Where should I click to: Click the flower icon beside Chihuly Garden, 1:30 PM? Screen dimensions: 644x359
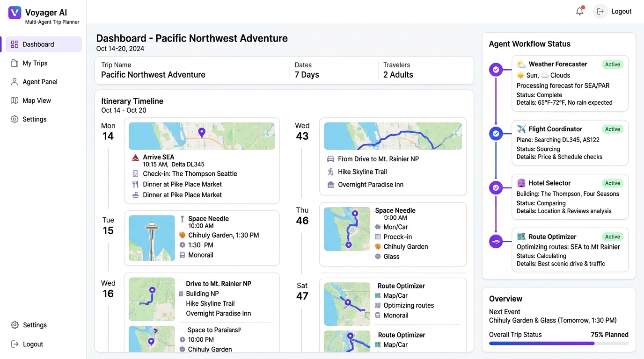(x=182, y=235)
